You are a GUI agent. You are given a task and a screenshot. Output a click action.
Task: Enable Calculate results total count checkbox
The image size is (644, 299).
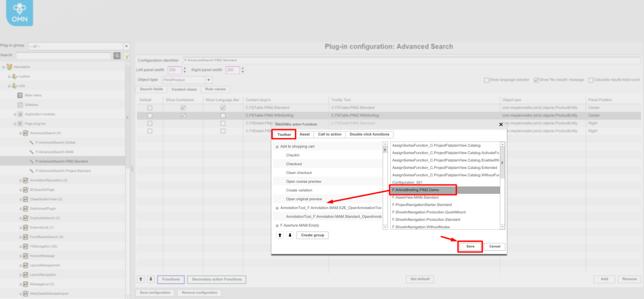pyautogui.click(x=591, y=80)
